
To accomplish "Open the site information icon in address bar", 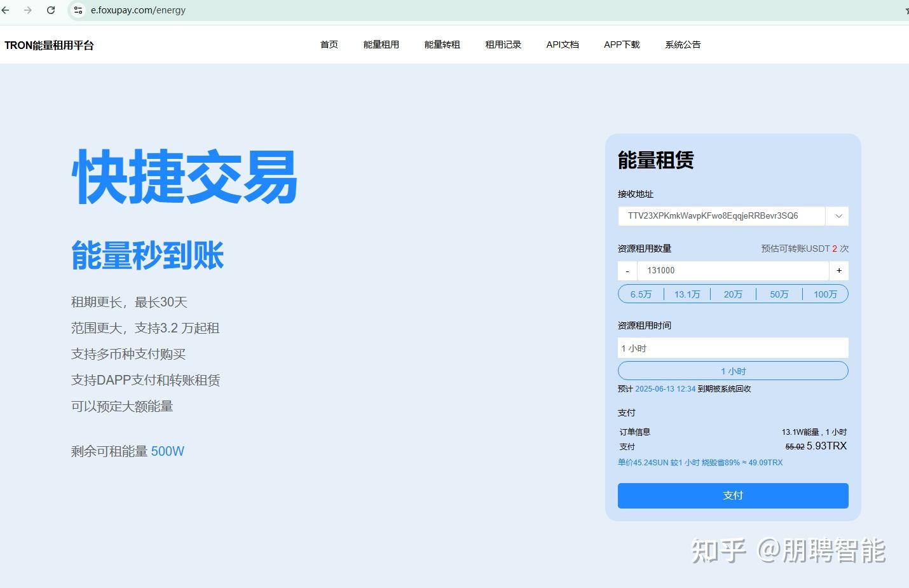I will point(78,10).
